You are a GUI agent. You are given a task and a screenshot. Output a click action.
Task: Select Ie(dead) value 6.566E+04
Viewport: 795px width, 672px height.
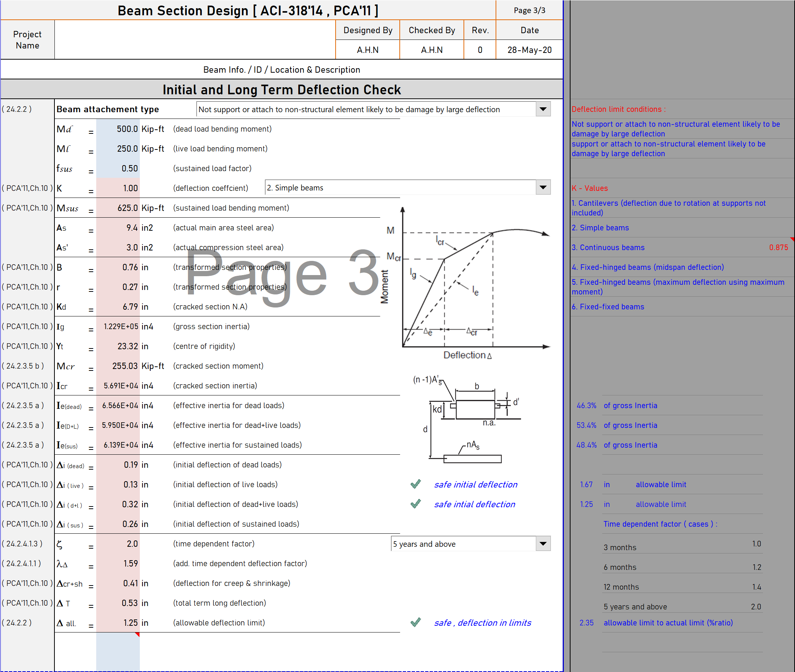[118, 406]
